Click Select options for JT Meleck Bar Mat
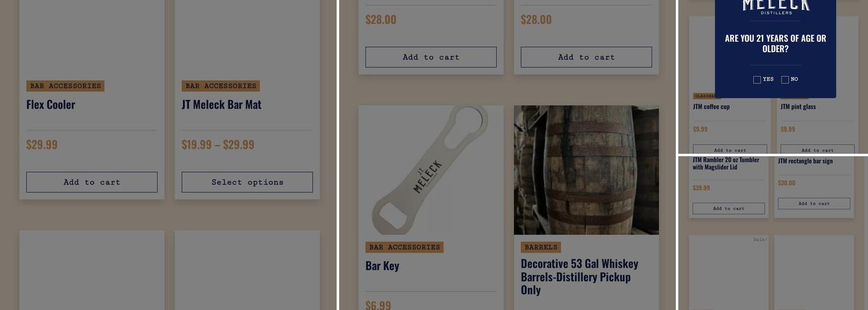The width and height of the screenshot is (868, 310). click(x=247, y=182)
